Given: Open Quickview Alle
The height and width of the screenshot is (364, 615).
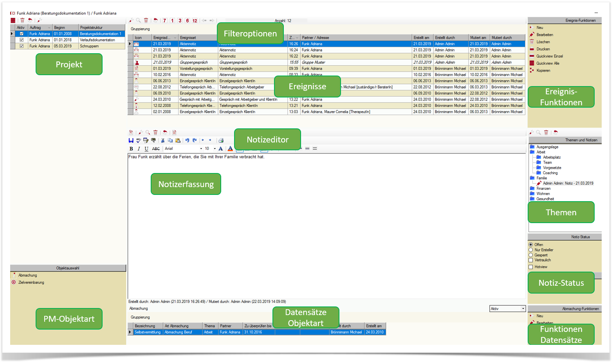Looking at the screenshot, I should pos(548,63).
